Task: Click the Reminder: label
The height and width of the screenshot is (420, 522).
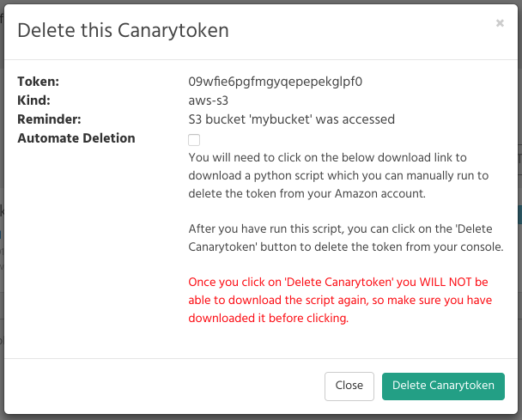Action: [x=49, y=119]
